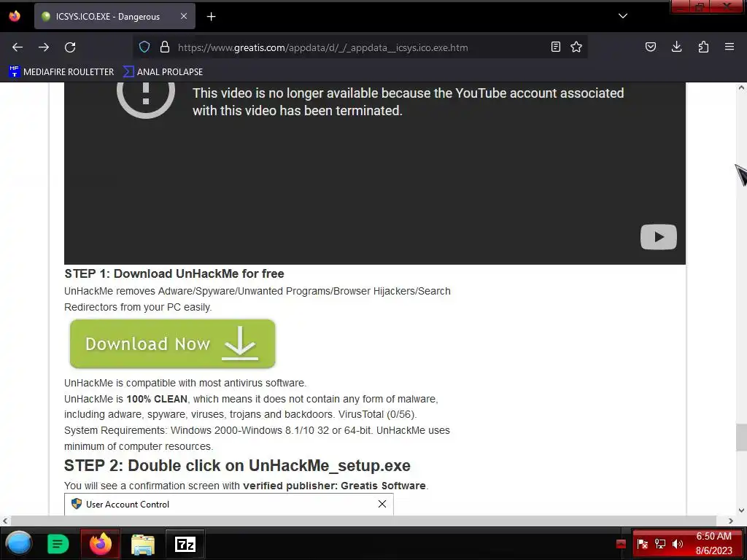The image size is (747, 560).
Task: Click the YouTube play logo on the video
Action: point(659,237)
